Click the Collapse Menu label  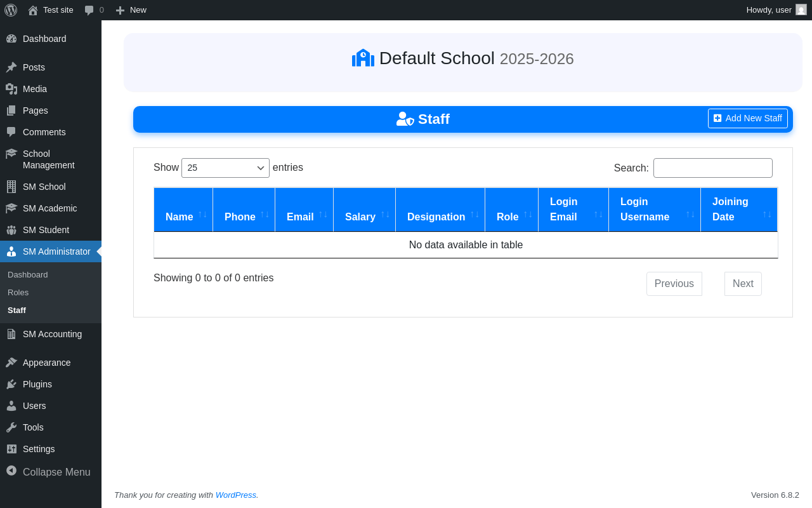(56, 472)
